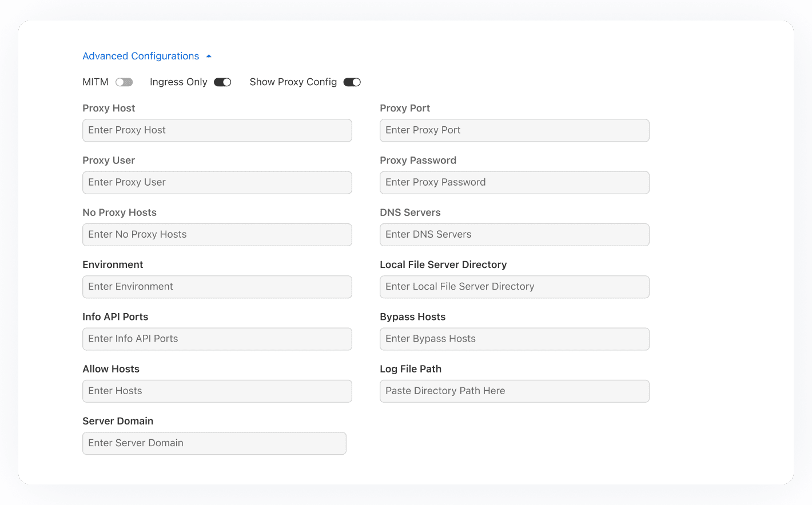Focus the Bypass Hosts field
812x505 pixels.
click(x=514, y=339)
